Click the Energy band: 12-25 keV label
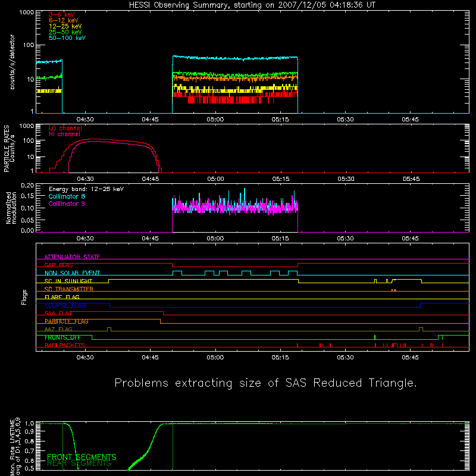Viewport: 476px width, 476px height. coord(86,189)
